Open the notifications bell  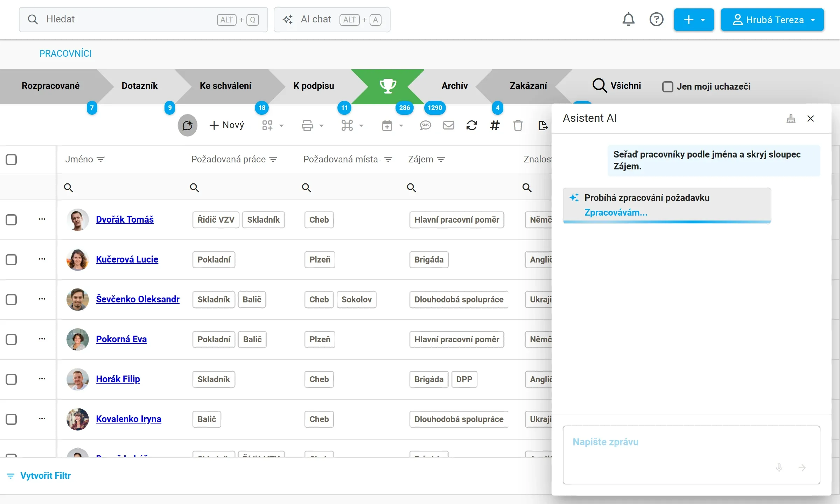coord(628,20)
